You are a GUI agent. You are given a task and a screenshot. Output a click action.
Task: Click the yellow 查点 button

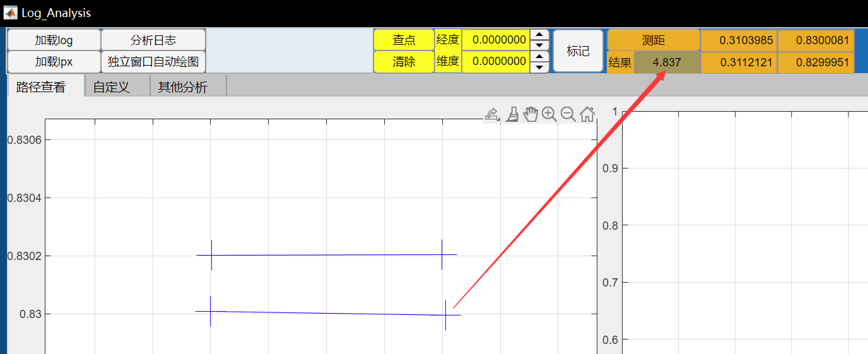pos(404,40)
